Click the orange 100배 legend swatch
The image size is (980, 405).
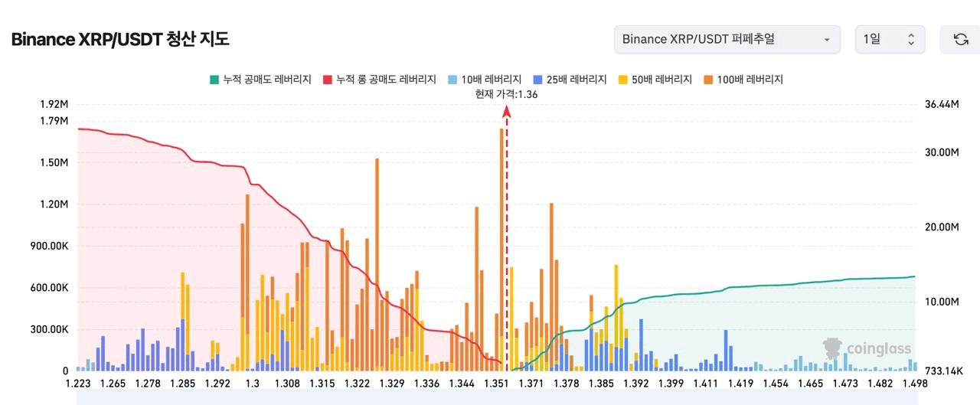tap(707, 80)
